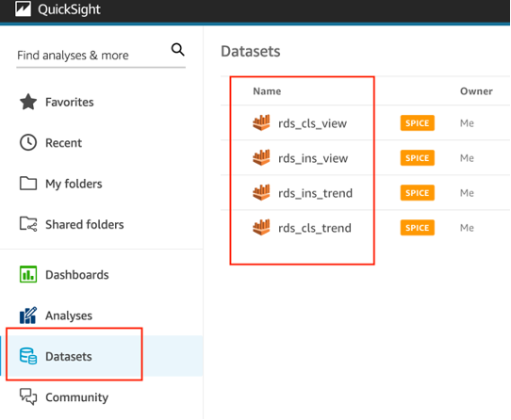Click the Owner column header
This screenshot has width=511, height=420.
pos(476,91)
